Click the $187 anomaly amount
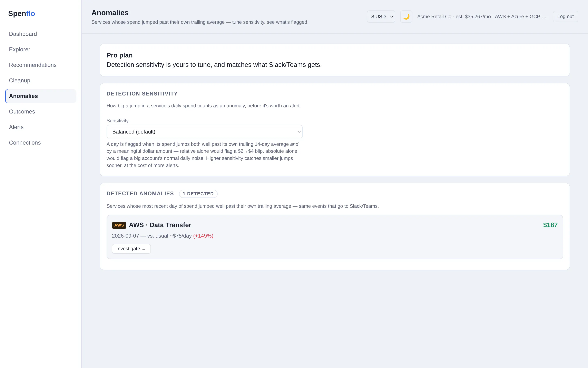Viewport: 588px width, 368px height. (x=550, y=225)
